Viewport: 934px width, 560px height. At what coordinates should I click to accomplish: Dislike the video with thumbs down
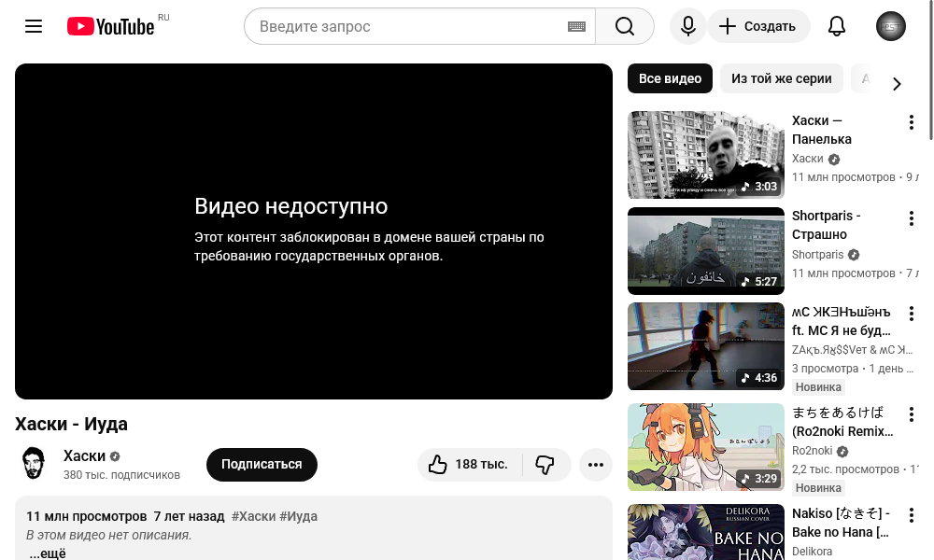pyautogui.click(x=545, y=464)
